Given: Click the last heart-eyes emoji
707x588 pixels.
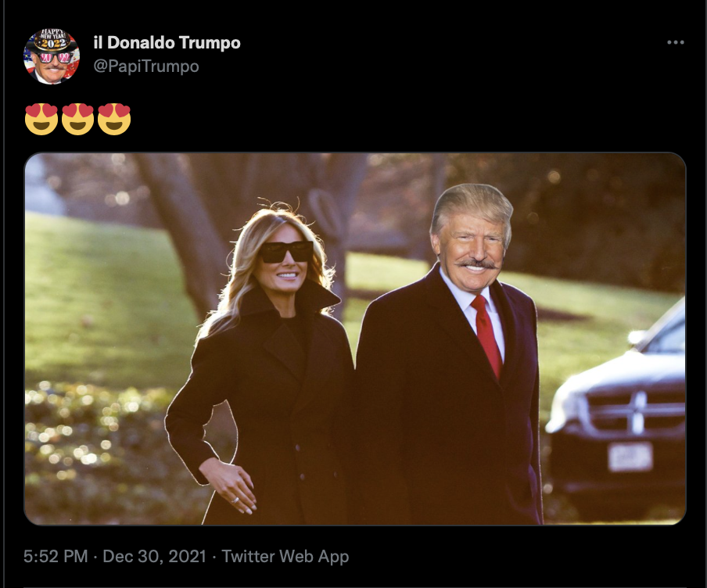Looking at the screenshot, I should click(x=114, y=119).
